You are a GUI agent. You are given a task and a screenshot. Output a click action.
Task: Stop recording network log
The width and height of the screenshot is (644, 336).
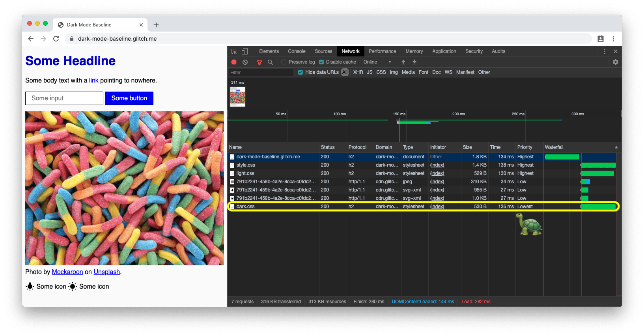point(234,62)
